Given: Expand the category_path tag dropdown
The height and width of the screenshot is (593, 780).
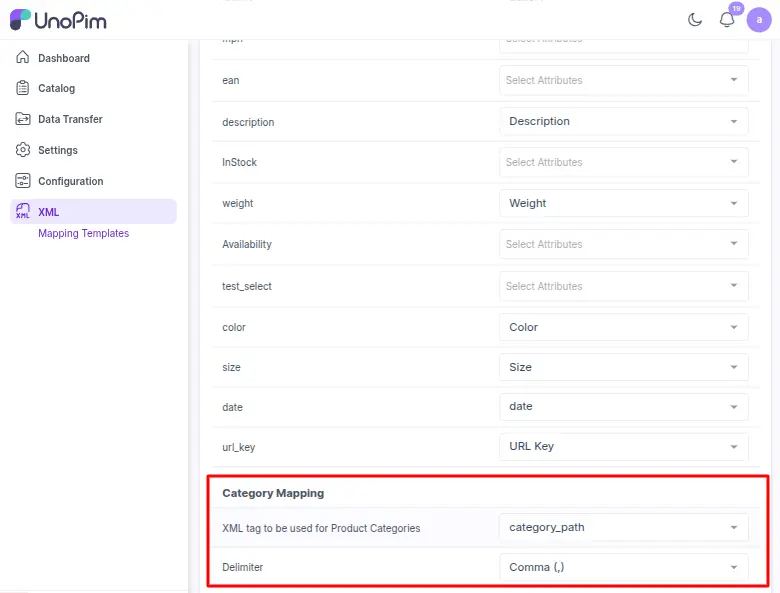Looking at the screenshot, I should click(x=623, y=527).
